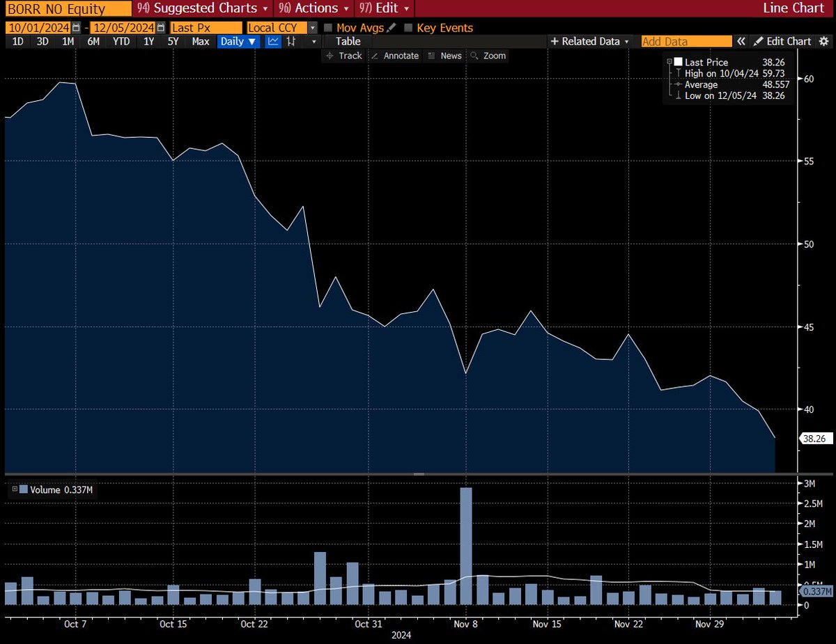The image size is (836, 644).
Task: Open the Daily periodicity dropdown
Action: [238, 42]
